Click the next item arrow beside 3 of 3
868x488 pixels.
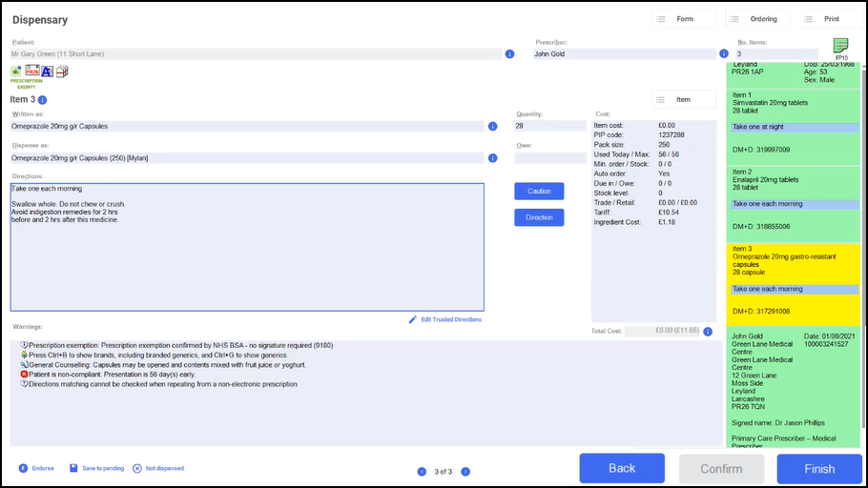click(465, 472)
